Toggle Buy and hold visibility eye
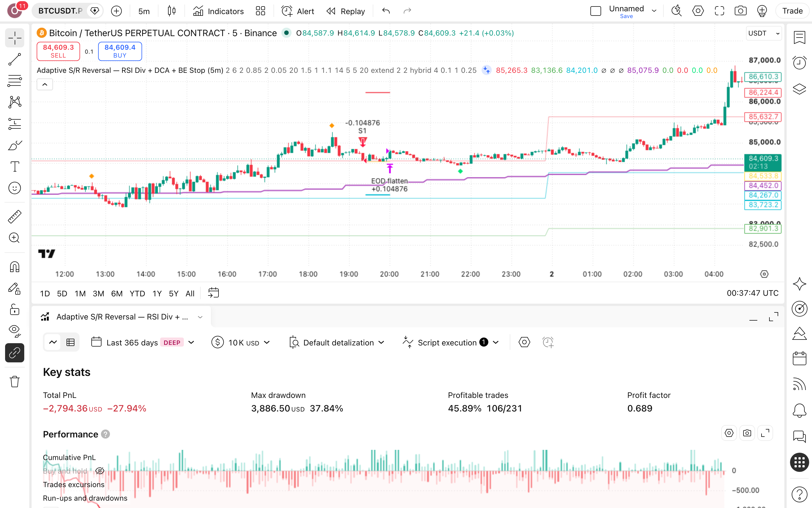 point(100,471)
